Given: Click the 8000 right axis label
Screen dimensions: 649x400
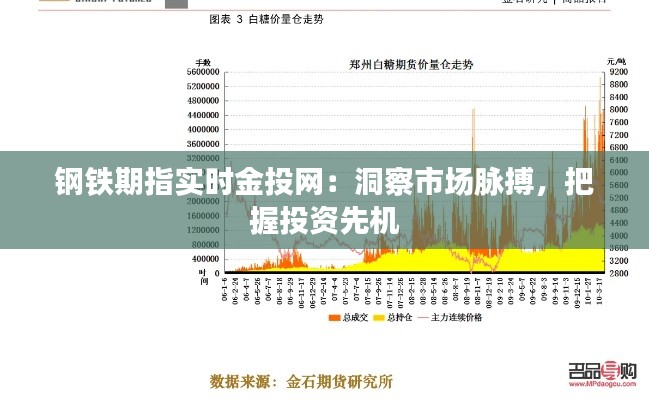Looking at the screenshot, I should click(x=619, y=109).
